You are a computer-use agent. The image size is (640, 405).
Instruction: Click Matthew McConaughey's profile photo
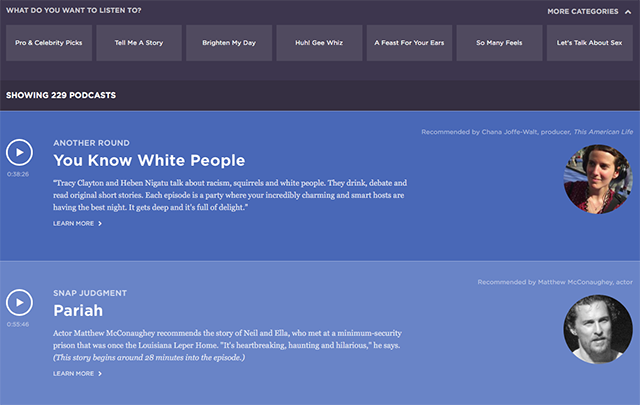click(598, 329)
